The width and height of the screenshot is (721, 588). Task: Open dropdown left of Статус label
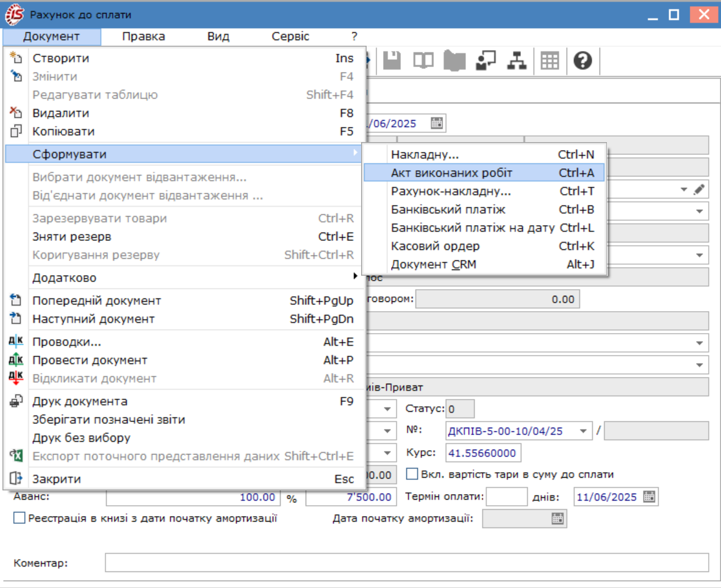pos(387,409)
